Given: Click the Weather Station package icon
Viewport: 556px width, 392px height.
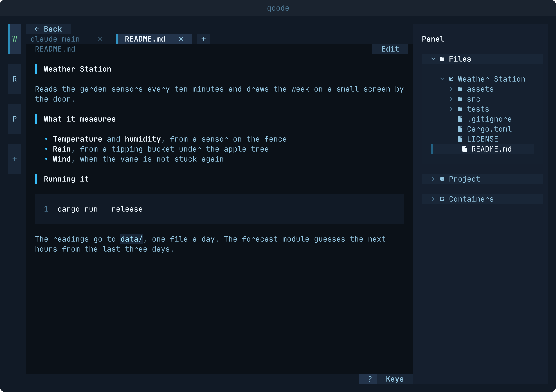Looking at the screenshot, I should point(451,79).
